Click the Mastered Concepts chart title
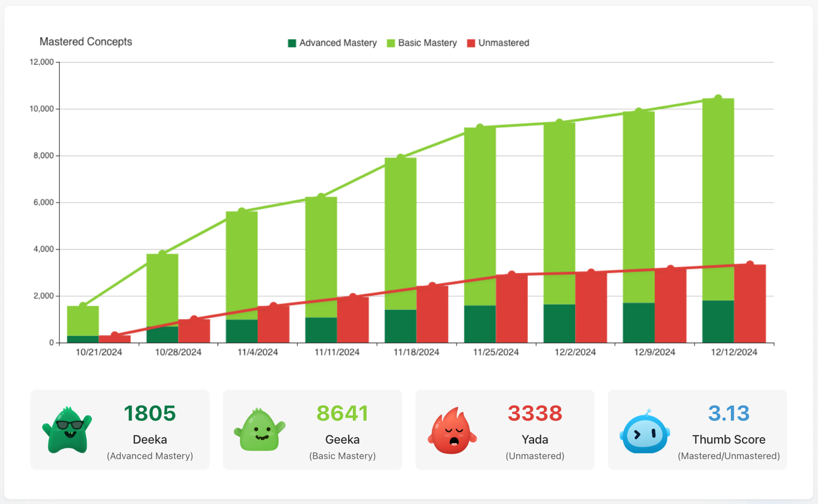 tap(86, 42)
